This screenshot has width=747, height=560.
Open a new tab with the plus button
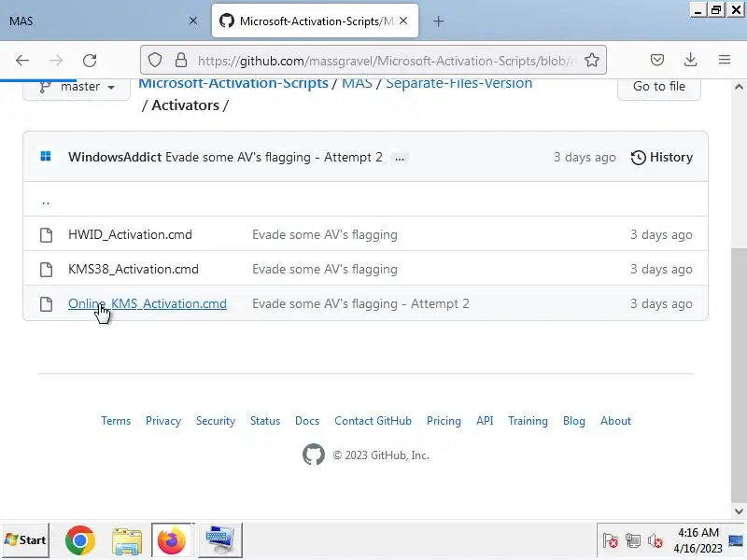coord(438,21)
